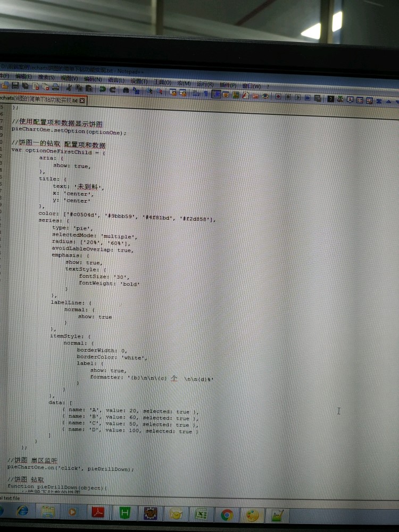Click code line pieChartOne.setOption(optionOne);
This screenshot has height=532, width=399.
tap(69, 131)
